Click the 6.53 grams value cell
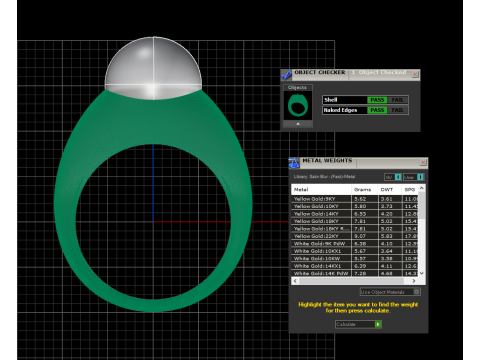The width and height of the screenshot is (480, 360). pos(365,214)
